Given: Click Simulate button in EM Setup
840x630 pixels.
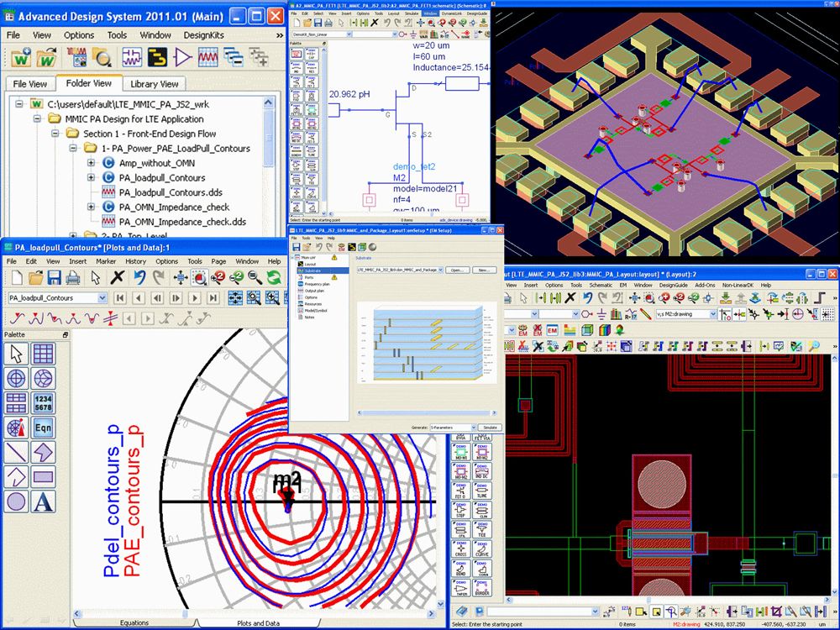Looking at the screenshot, I should [x=491, y=428].
